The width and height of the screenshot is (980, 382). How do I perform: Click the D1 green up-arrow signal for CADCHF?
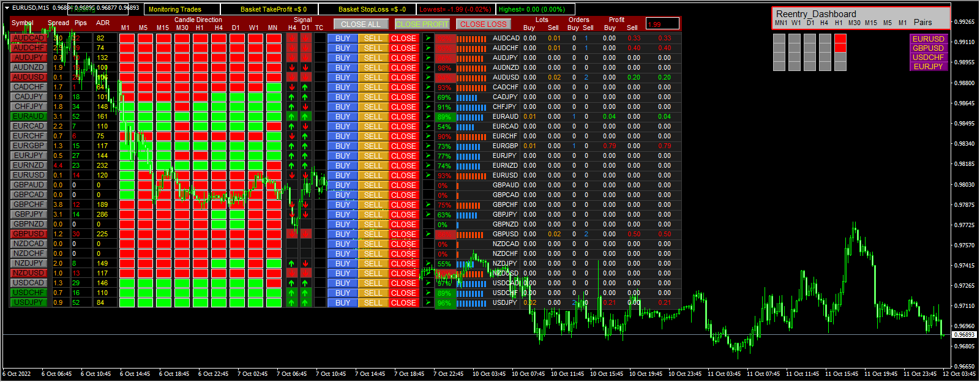[305, 87]
